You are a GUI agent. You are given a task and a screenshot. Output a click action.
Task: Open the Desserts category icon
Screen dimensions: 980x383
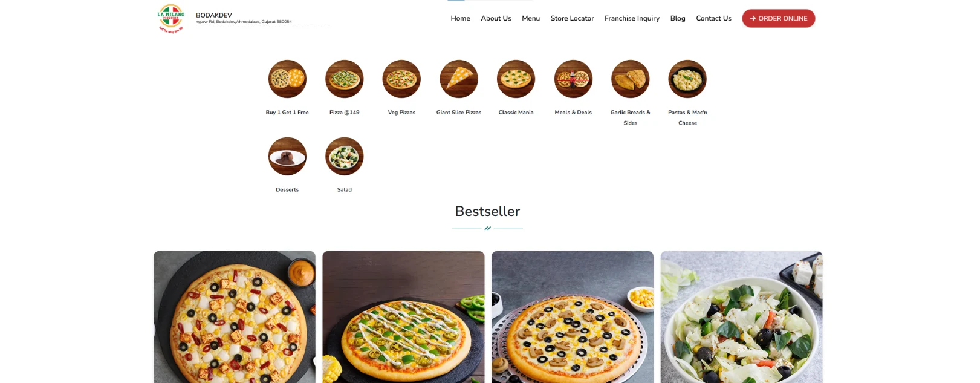287,156
